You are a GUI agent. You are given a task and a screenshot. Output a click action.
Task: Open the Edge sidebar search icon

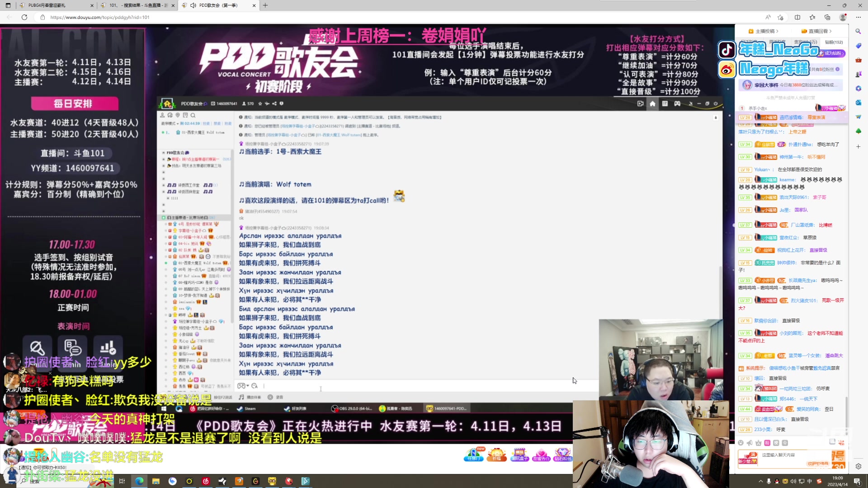pyautogui.click(x=858, y=31)
